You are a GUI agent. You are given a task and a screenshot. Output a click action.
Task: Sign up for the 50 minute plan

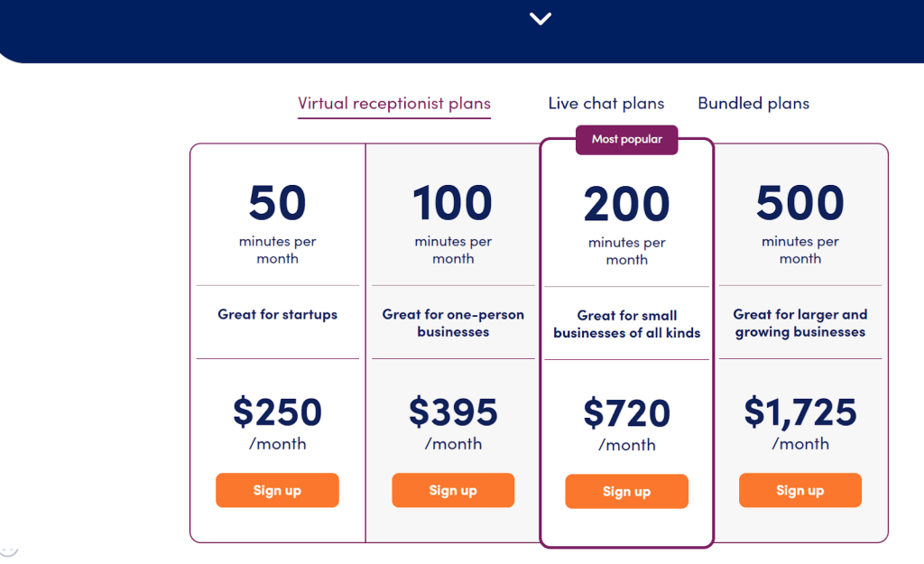click(x=277, y=490)
